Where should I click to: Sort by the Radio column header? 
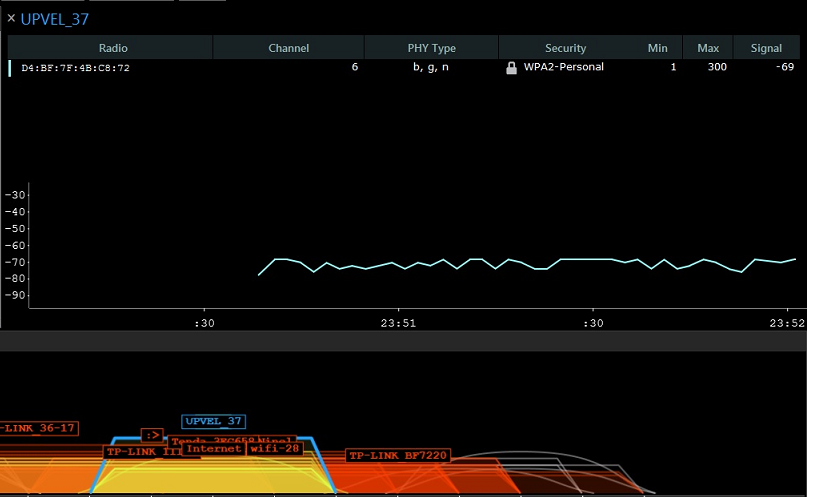click(x=112, y=48)
